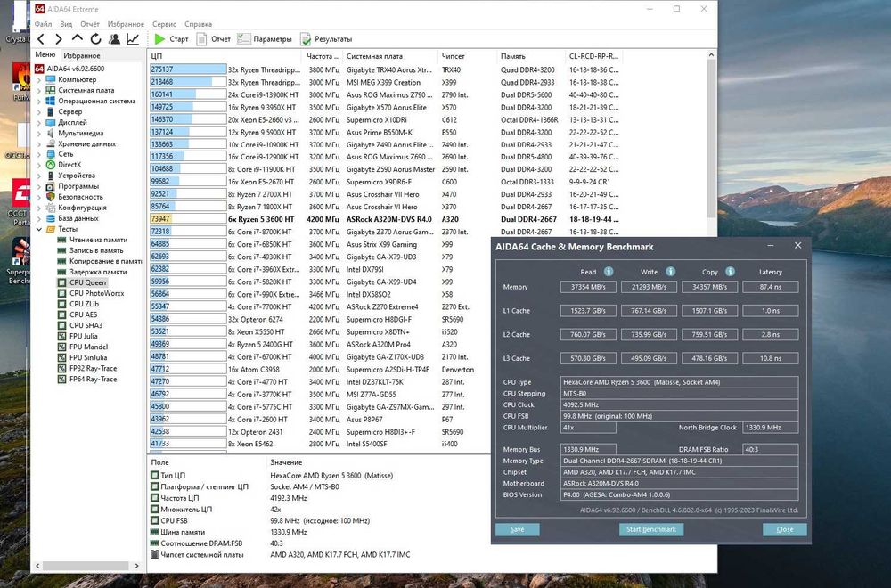This screenshot has height=588, width=891.
Task: Toggle Частота ЦП field checkbox
Action: 154,498
